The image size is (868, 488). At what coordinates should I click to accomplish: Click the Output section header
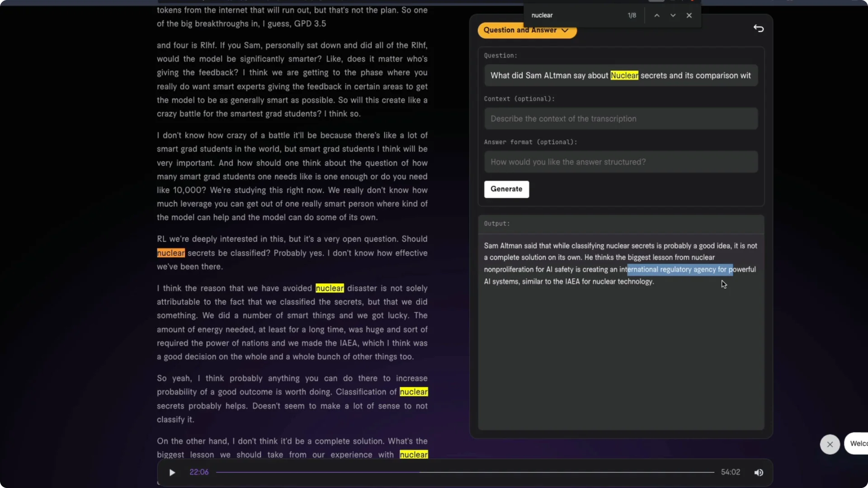click(x=496, y=223)
